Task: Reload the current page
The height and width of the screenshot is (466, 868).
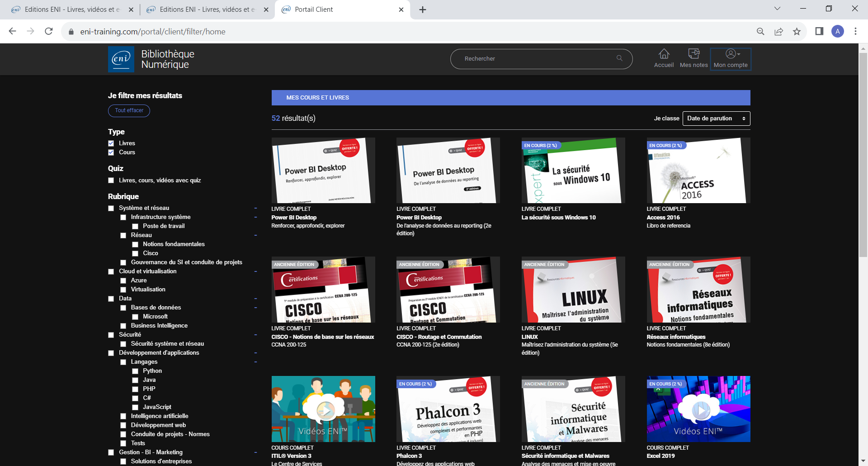Action: [x=49, y=31]
